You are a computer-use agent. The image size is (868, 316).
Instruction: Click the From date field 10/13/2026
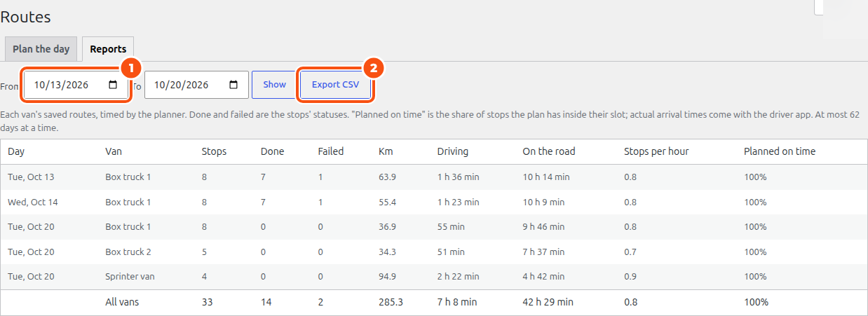[x=76, y=85]
